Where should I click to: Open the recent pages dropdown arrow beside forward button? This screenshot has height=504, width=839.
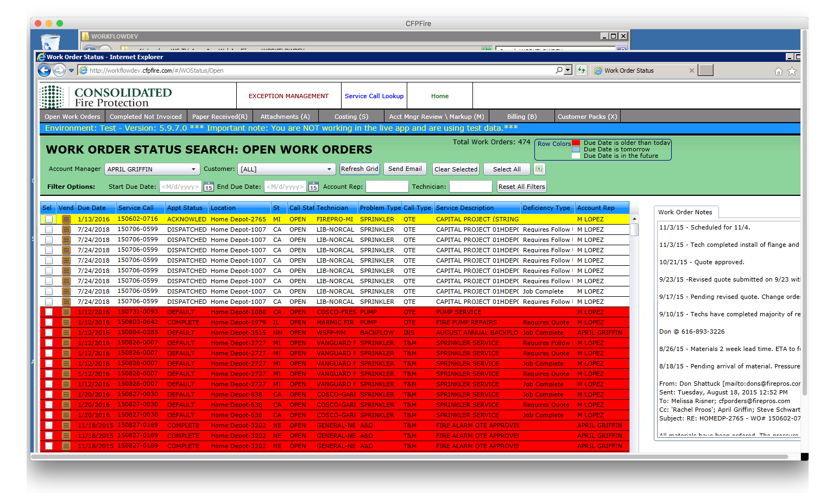pos(71,71)
